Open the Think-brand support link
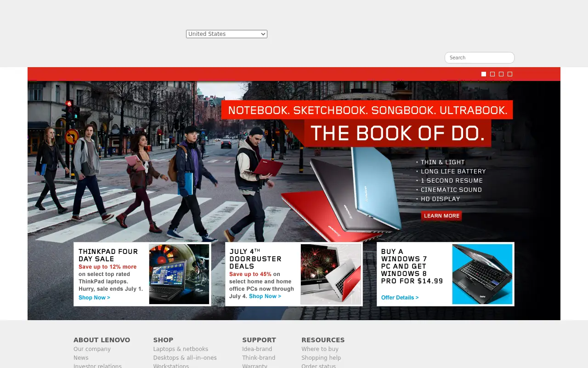This screenshot has height=368, width=588. point(259,358)
